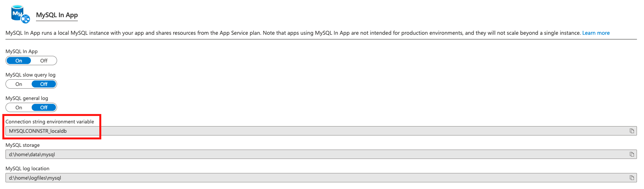Click the MySQL slow query log label
The image size is (644, 189).
[30, 75]
